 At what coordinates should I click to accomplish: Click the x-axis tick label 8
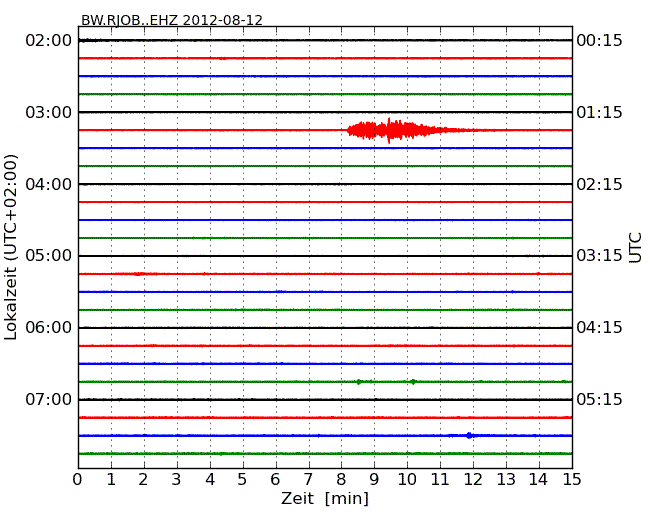point(341,479)
